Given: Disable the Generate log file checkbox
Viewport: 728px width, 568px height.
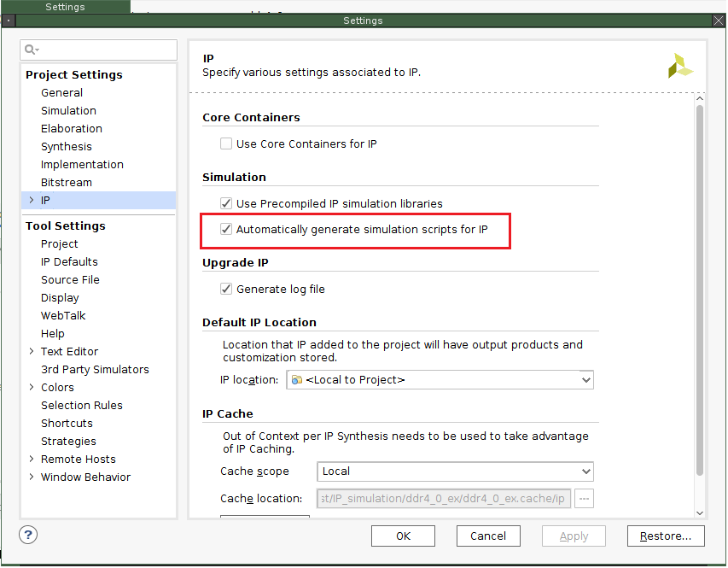Looking at the screenshot, I should tap(226, 290).
